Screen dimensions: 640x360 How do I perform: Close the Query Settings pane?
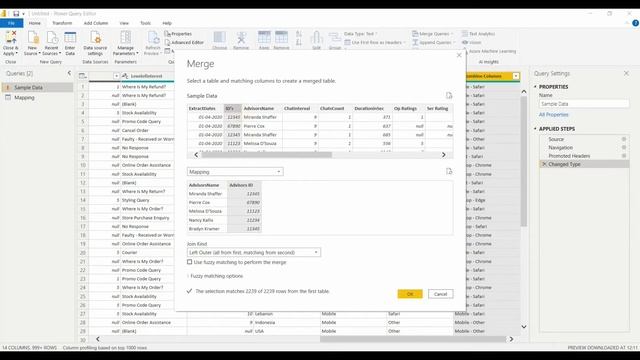pos(626,73)
